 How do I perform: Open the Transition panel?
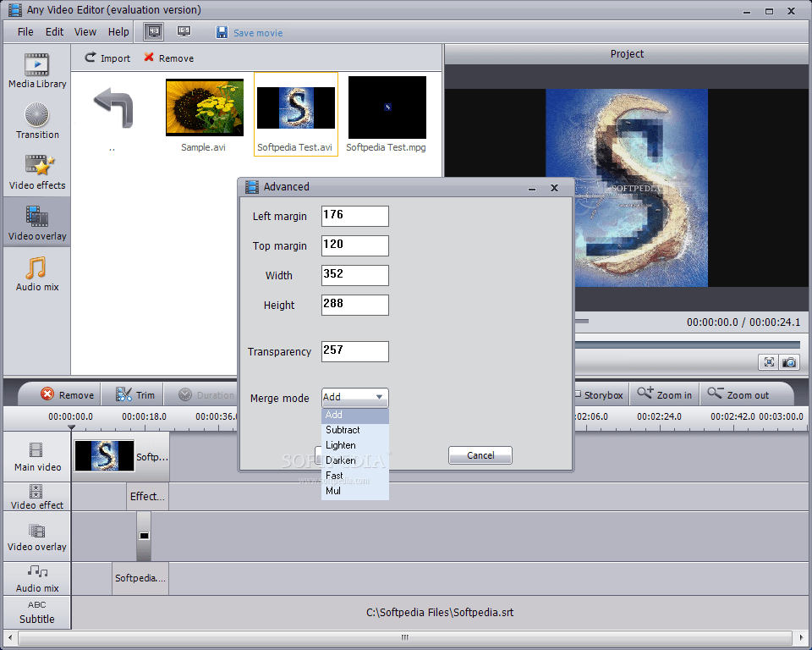[36, 121]
